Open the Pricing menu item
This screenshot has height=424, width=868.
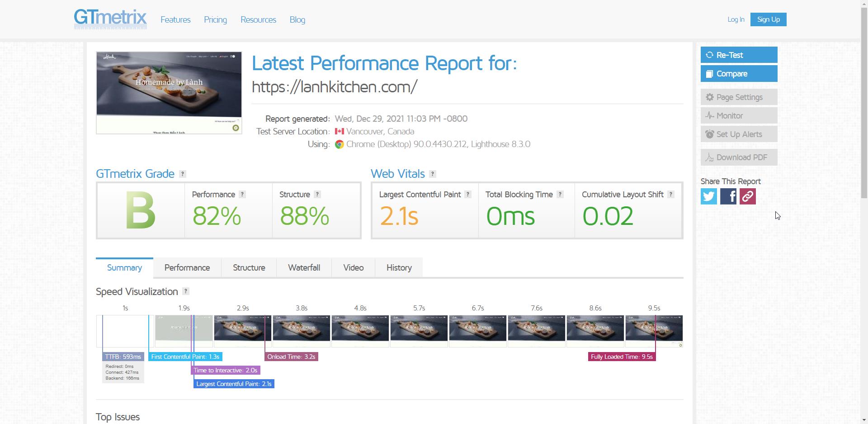pyautogui.click(x=215, y=20)
